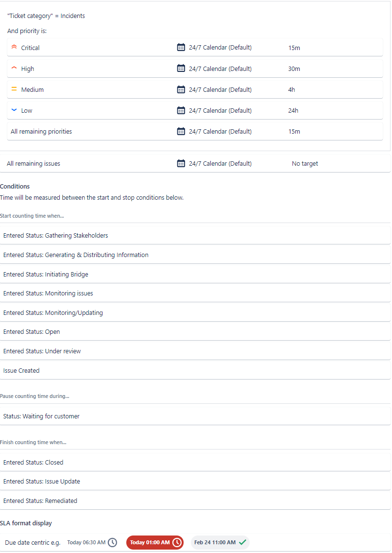Click the Today 06:30 AM example text
This screenshot has height=553, width=392.
(86, 542)
